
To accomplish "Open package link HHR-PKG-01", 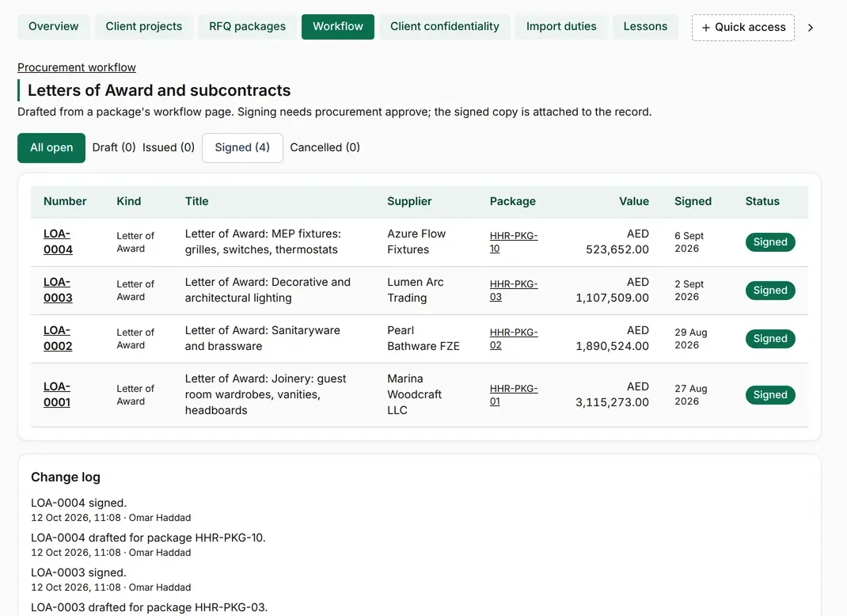I will [x=514, y=395].
